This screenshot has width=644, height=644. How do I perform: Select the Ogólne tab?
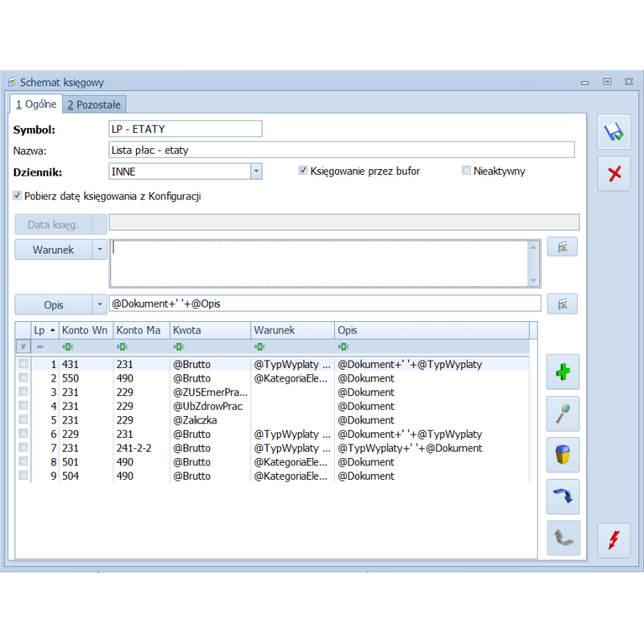[36, 105]
